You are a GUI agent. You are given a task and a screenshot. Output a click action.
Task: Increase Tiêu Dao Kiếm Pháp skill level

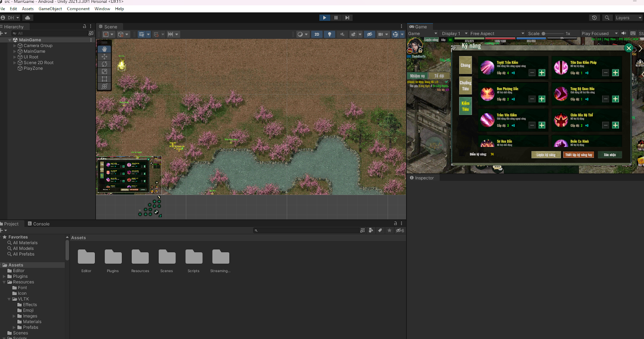point(615,73)
